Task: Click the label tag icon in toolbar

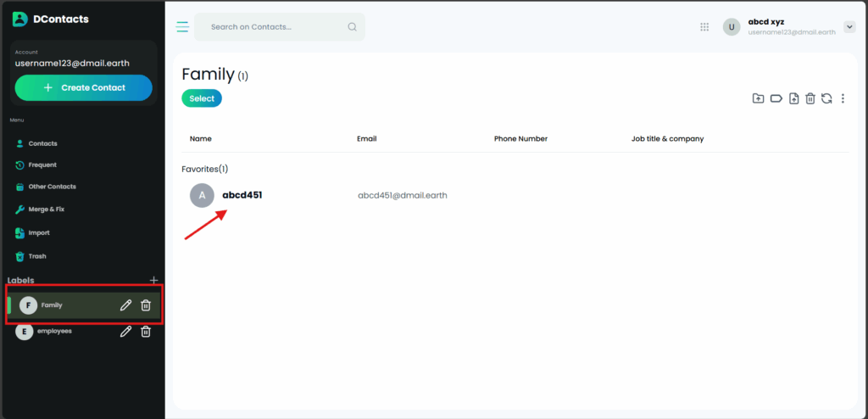Action: click(776, 99)
